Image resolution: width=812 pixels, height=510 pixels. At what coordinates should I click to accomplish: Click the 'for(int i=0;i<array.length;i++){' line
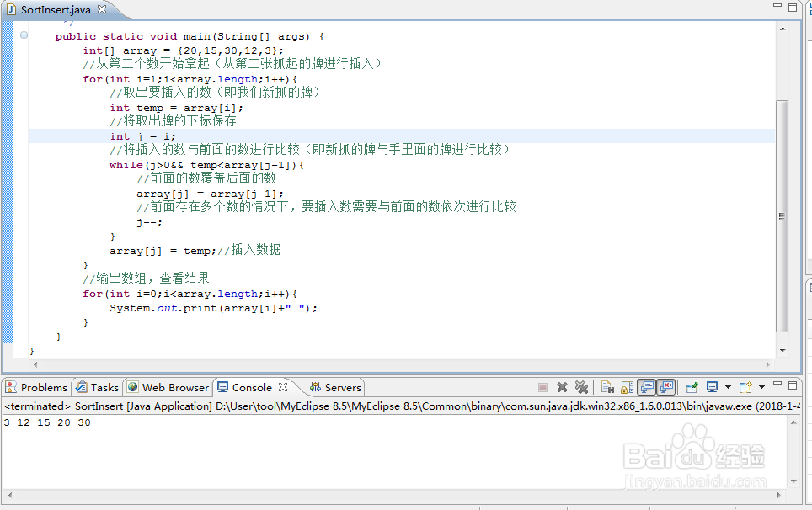tap(190, 294)
